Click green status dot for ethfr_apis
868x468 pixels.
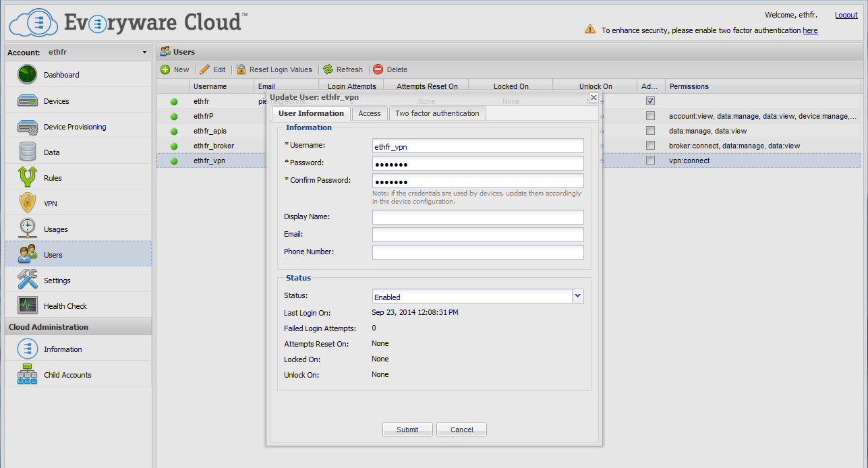click(x=174, y=131)
